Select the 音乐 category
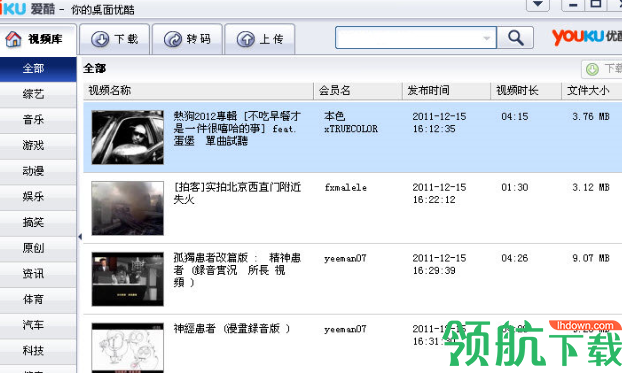The image size is (622, 373). click(38, 120)
